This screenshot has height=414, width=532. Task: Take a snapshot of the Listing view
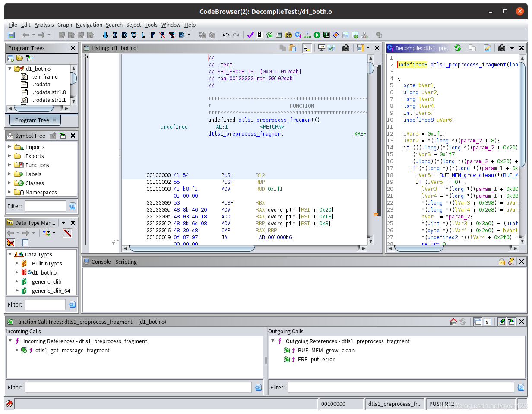(345, 48)
